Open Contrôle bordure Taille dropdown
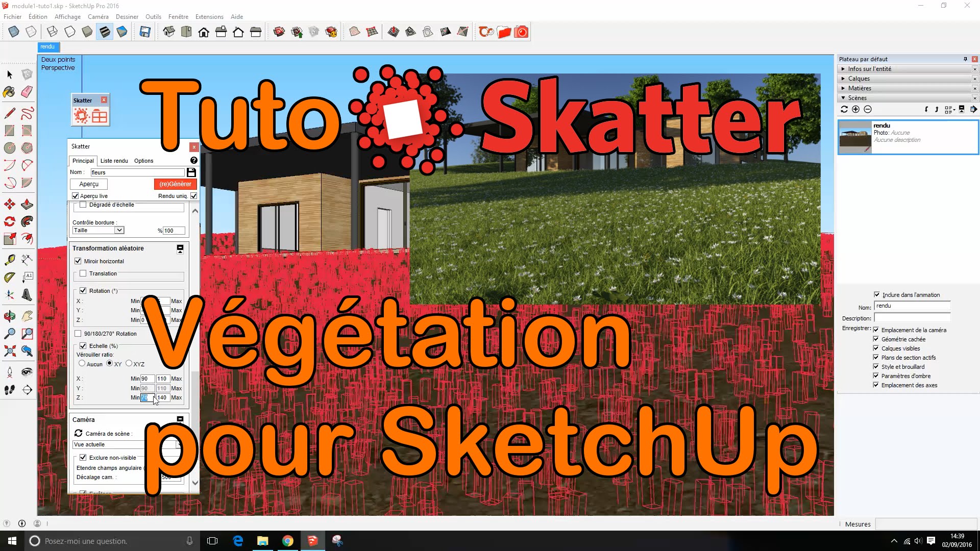The height and width of the screenshot is (551, 980). tap(98, 231)
